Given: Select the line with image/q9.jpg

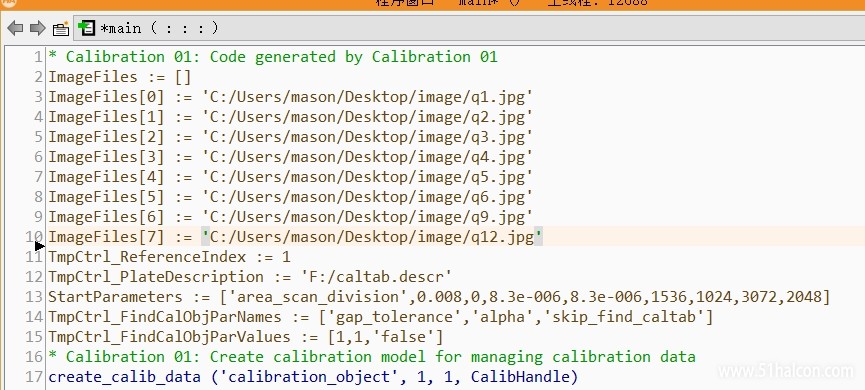Looking at the screenshot, I should click(290, 217).
